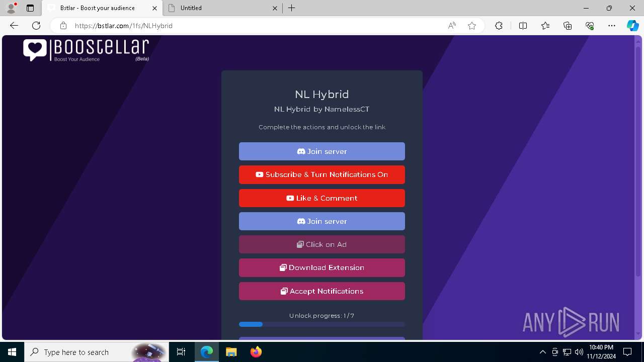
Task: Close the Bstlar tab
Action: coord(155,8)
